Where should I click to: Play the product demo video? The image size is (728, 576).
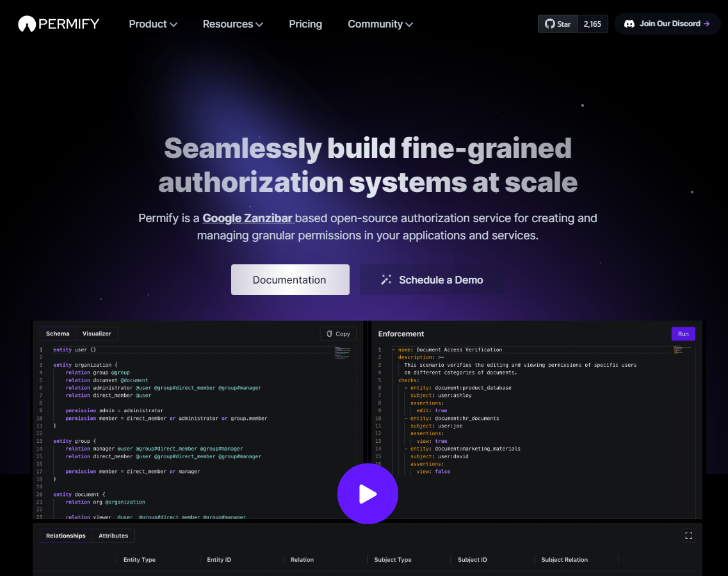368,493
